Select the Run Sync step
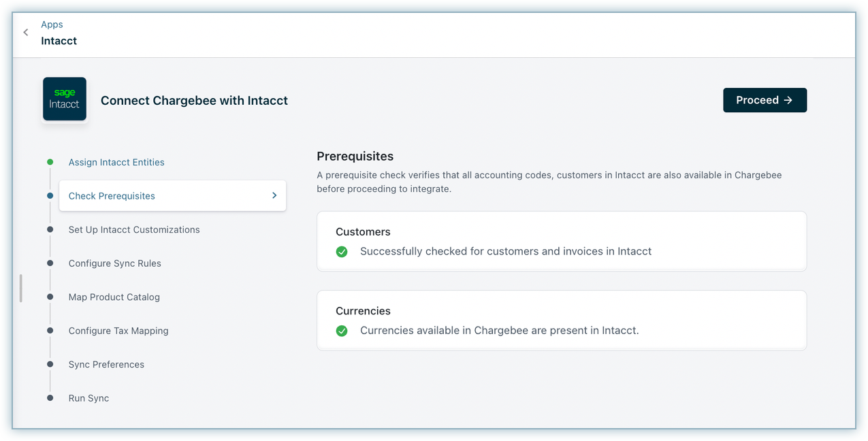 tap(89, 398)
